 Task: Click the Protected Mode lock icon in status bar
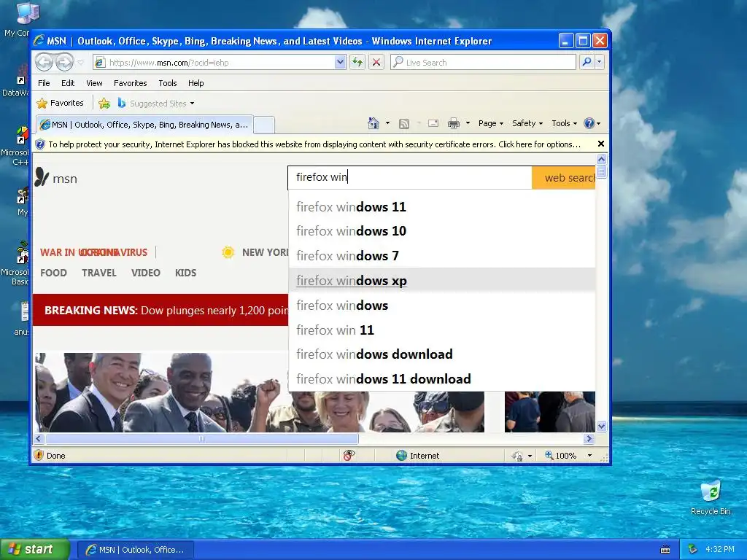(x=517, y=456)
